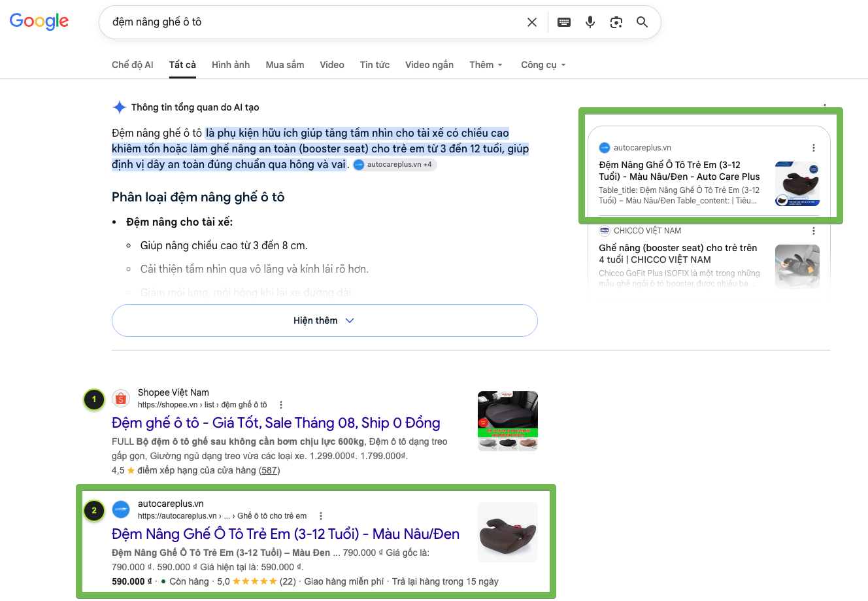The height and width of the screenshot is (601, 868).
Task: Click bullet 'Đệm nâng cho tài xế:'
Action: 180,222
